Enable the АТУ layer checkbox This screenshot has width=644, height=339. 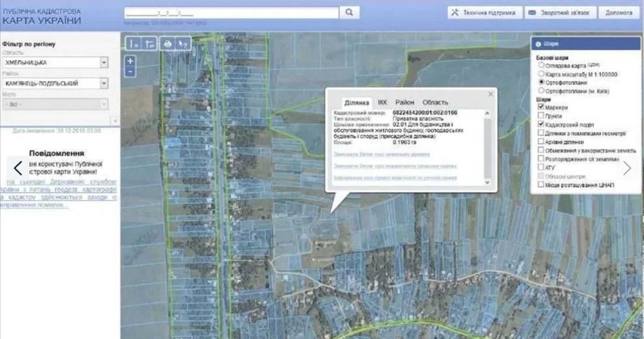(541, 167)
